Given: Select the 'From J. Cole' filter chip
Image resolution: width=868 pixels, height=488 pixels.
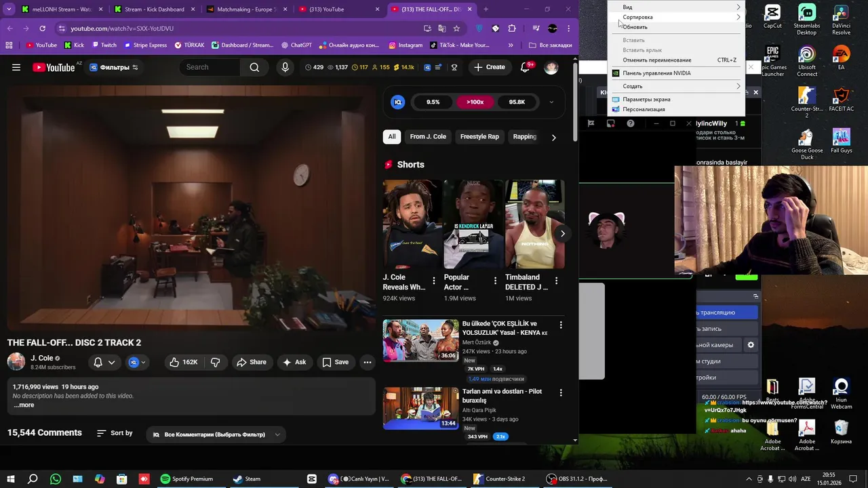Looking at the screenshot, I should coord(428,136).
